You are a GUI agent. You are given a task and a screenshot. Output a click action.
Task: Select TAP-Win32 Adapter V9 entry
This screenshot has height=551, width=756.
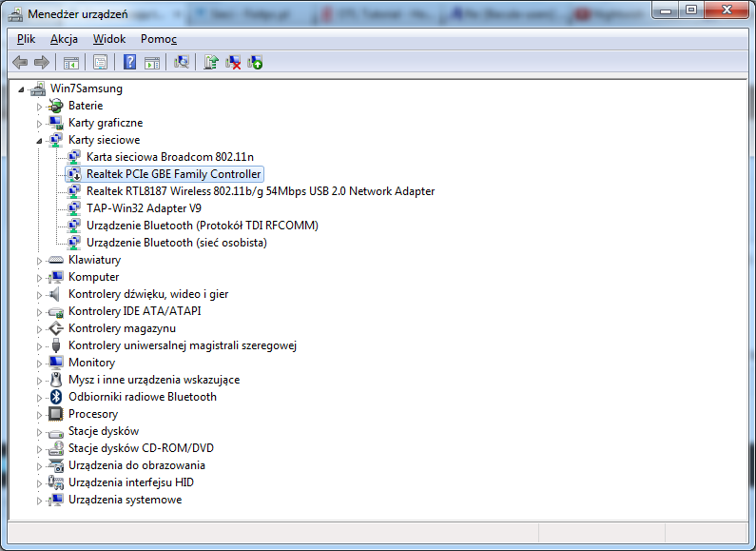(x=144, y=208)
